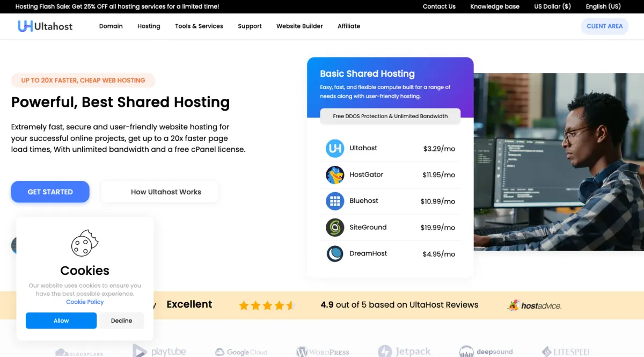Click the Ultahost icon in comparison list
Image resolution: width=644 pixels, height=357 pixels.
tap(335, 148)
